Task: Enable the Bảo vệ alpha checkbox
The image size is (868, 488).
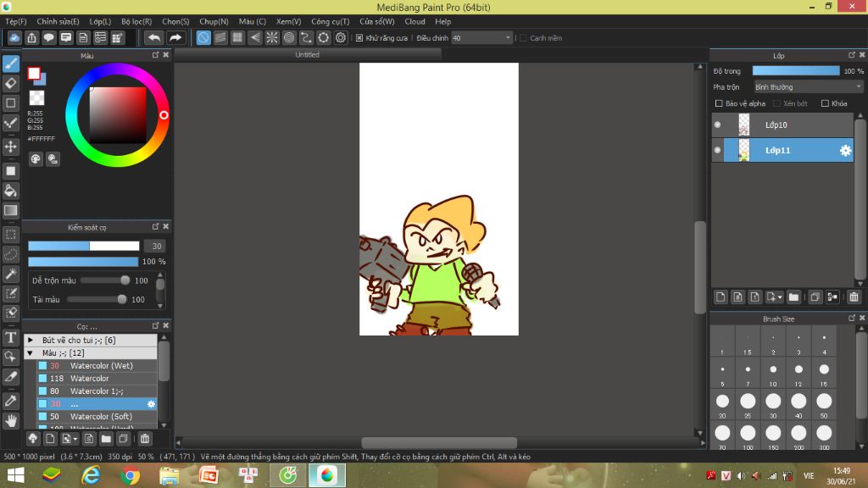Action: [719, 103]
